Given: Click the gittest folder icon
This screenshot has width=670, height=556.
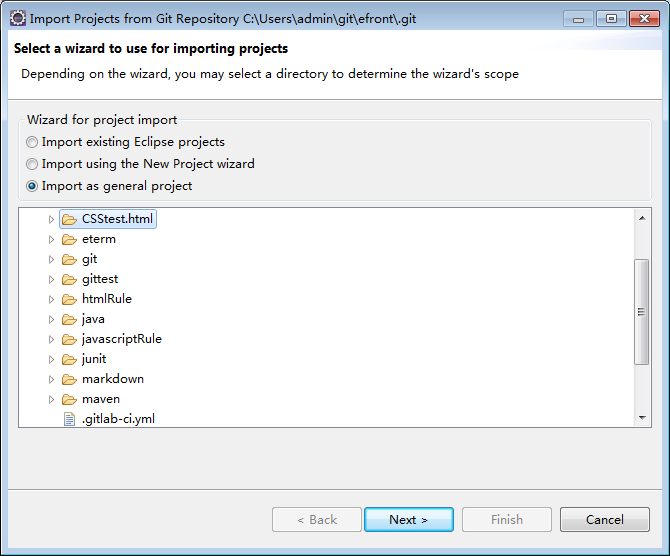Looking at the screenshot, I should click(69, 279).
